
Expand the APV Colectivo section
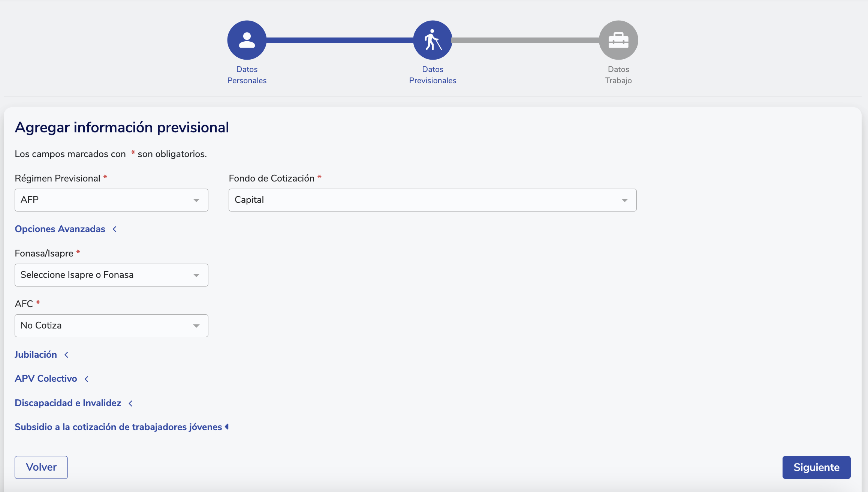click(46, 379)
